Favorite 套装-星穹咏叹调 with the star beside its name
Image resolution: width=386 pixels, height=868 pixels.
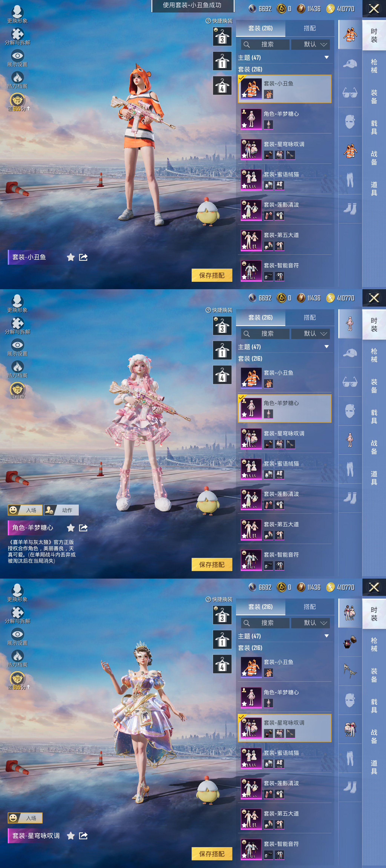pyautogui.click(x=70, y=836)
